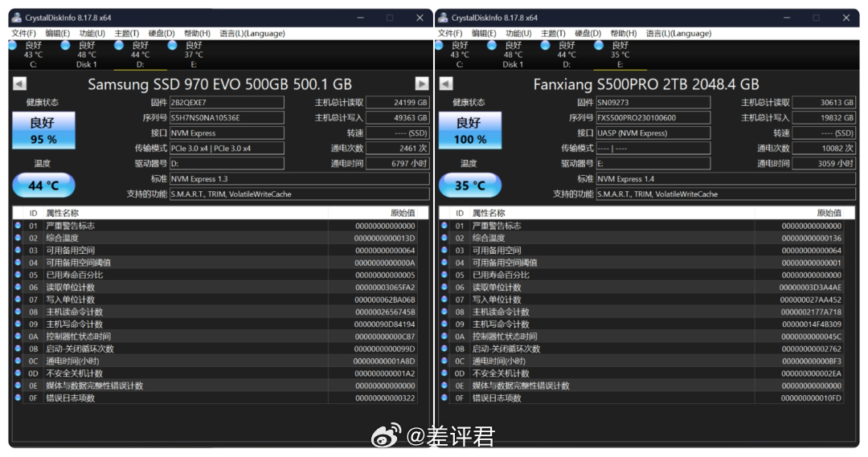Image resolution: width=868 pixels, height=457 pixels.
Task: Click status dot for 错误日志项数 in left window
Action: click(x=18, y=398)
